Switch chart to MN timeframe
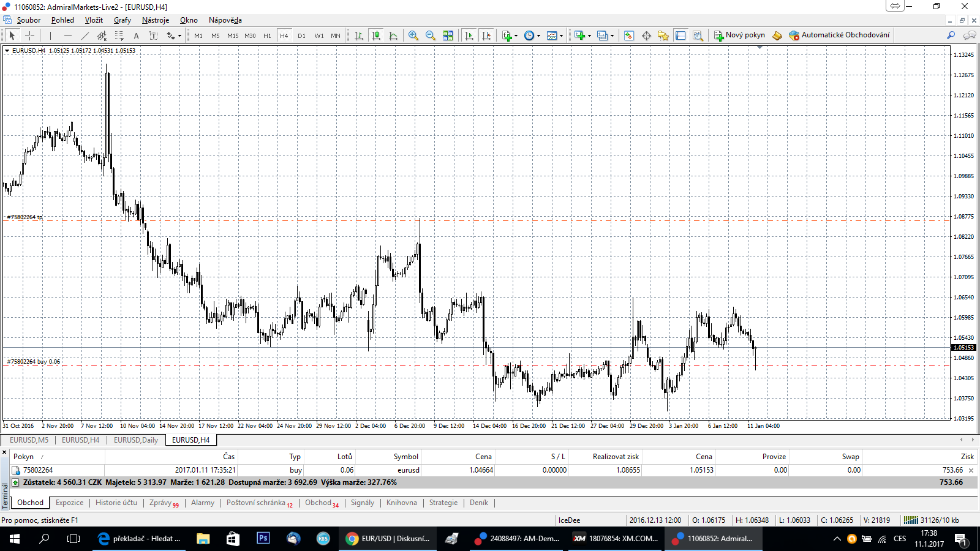This screenshot has width=980, height=551. 336,36
